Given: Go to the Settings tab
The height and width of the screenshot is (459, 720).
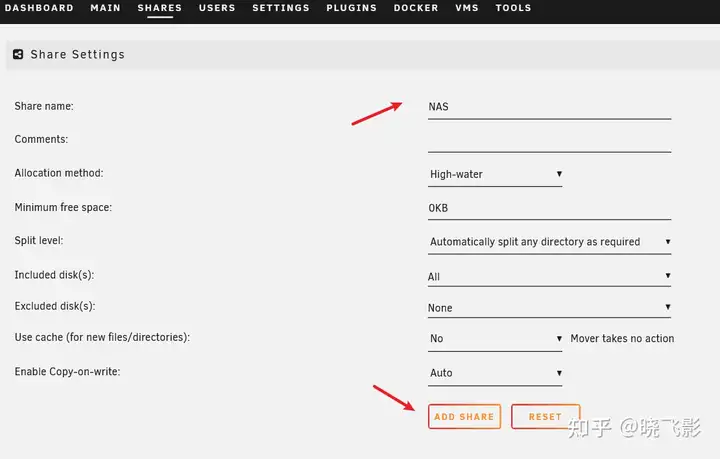Looking at the screenshot, I should click(x=280, y=8).
